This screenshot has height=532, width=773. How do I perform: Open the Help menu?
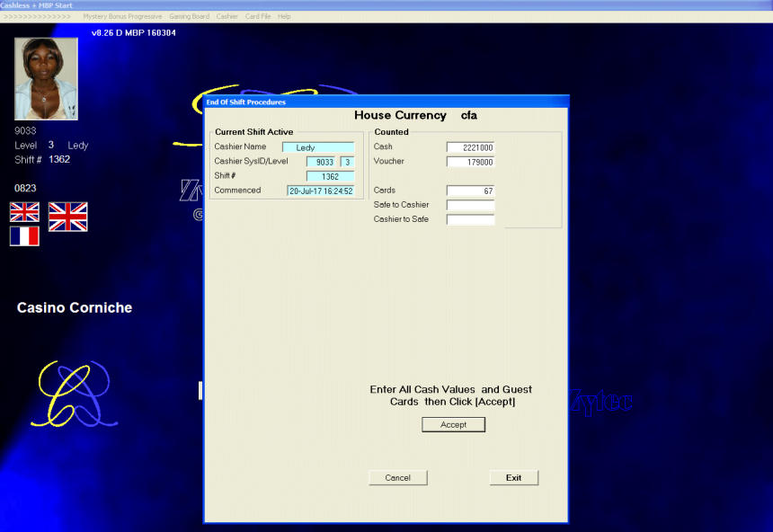[x=284, y=16]
